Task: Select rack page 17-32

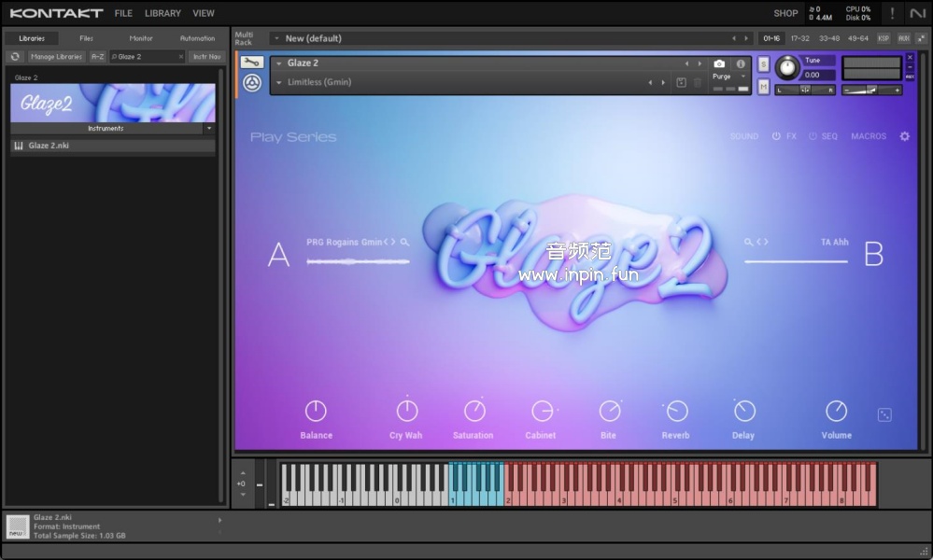Action: click(x=799, y=38)
